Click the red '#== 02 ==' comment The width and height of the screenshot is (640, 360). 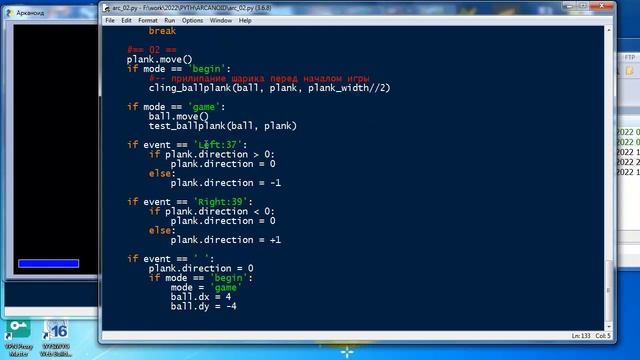[x=151, y=50]
